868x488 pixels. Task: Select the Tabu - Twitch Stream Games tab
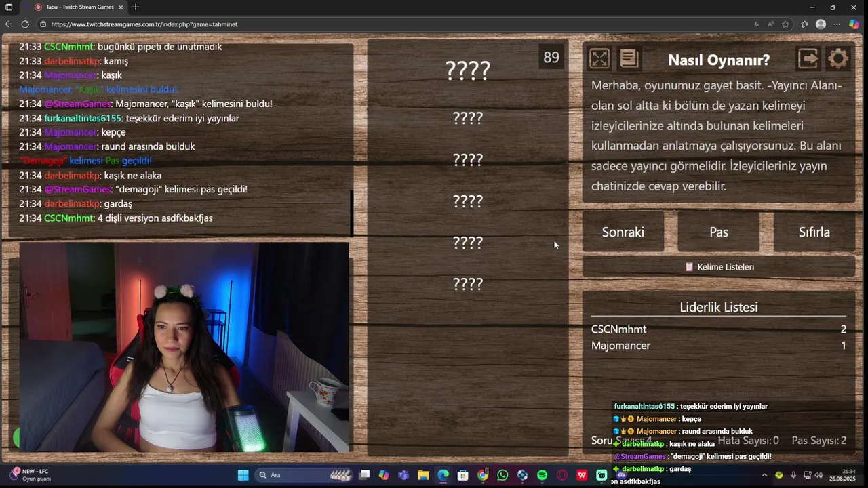(x=75, y=7)
